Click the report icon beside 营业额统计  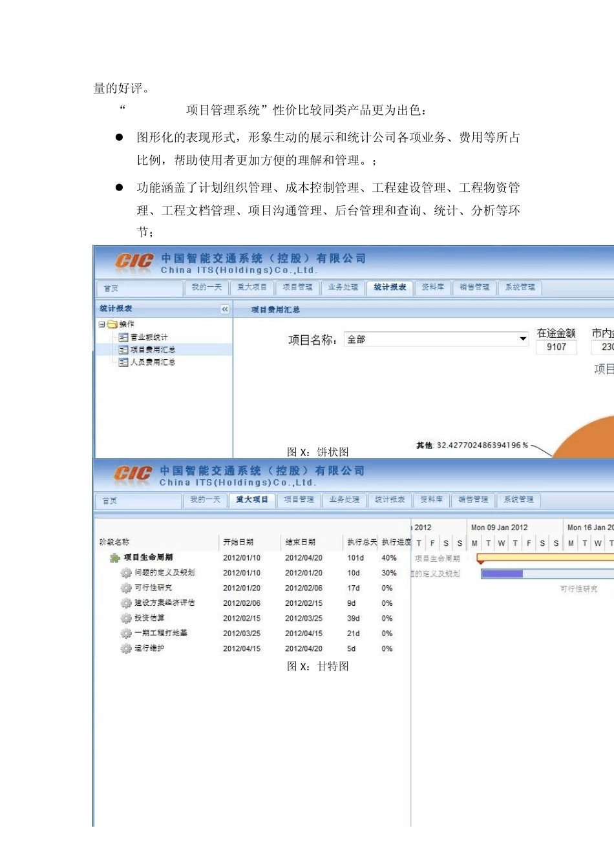pos(123,337)
